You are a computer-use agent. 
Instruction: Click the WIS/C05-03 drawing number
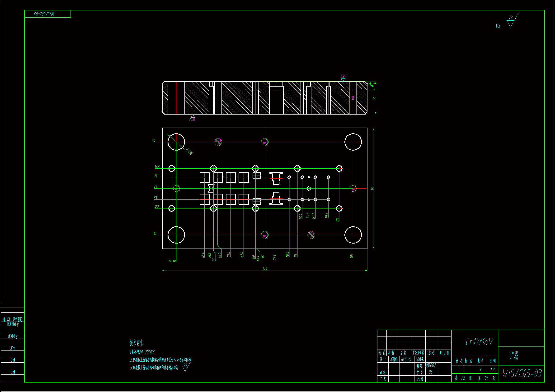tap(522, 374)
